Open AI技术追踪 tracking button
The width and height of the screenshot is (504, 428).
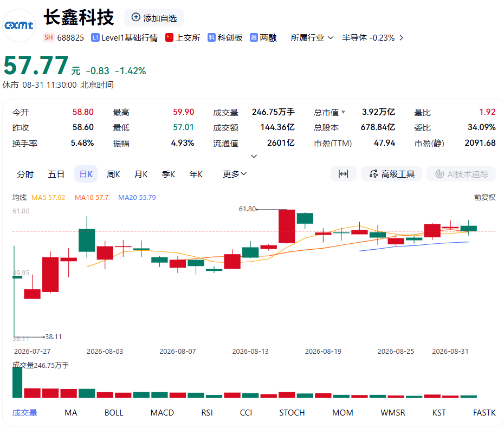tap(461, 174)
